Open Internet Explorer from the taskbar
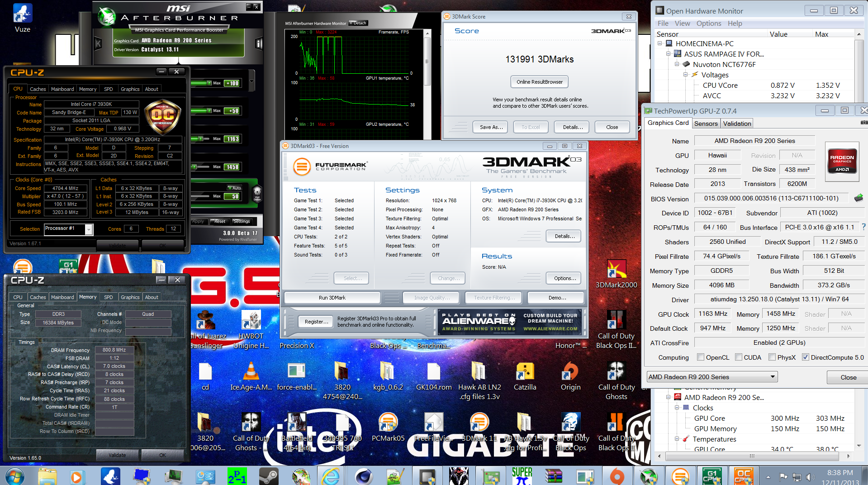The width and height of the screenshot is (868, 485). [331, 476]
